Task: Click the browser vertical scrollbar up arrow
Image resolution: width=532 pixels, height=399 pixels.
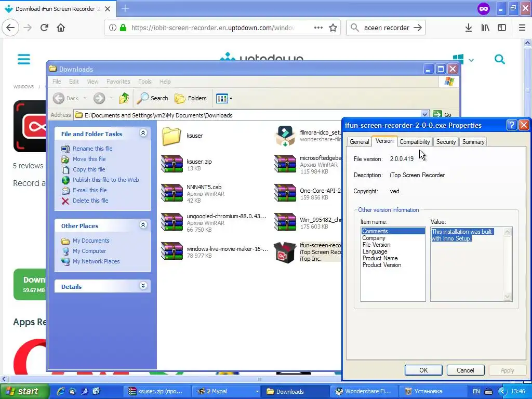Action: point(528,43)
